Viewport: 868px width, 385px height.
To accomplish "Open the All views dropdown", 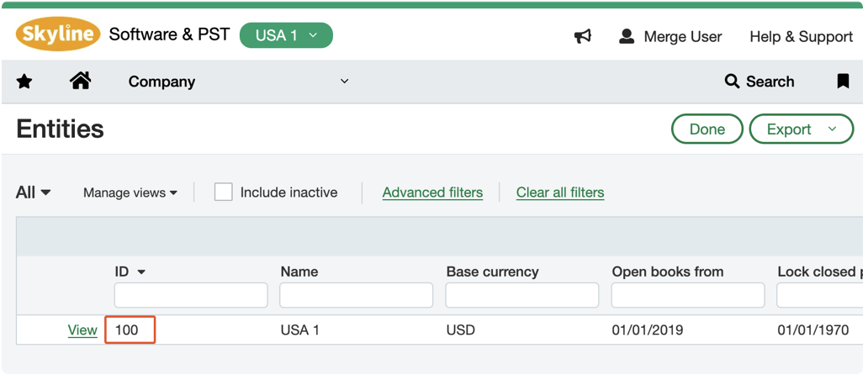I will (33, 192).
